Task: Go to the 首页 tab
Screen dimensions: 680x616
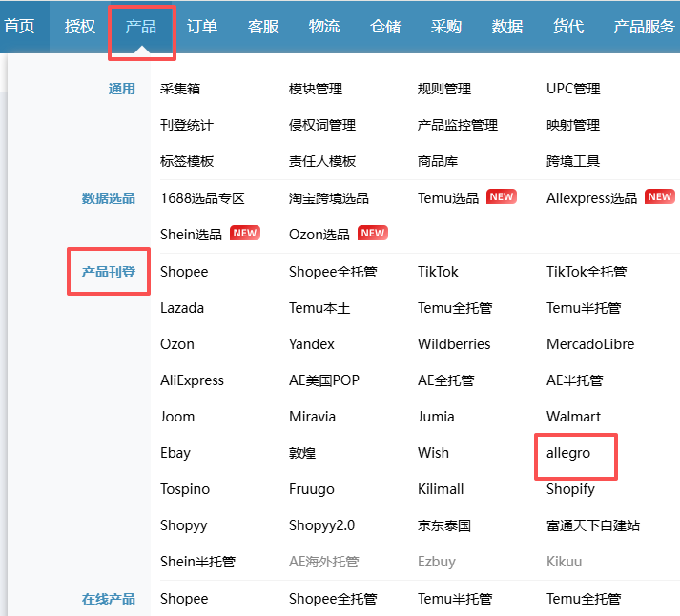Action: click(x=19, y=27)
